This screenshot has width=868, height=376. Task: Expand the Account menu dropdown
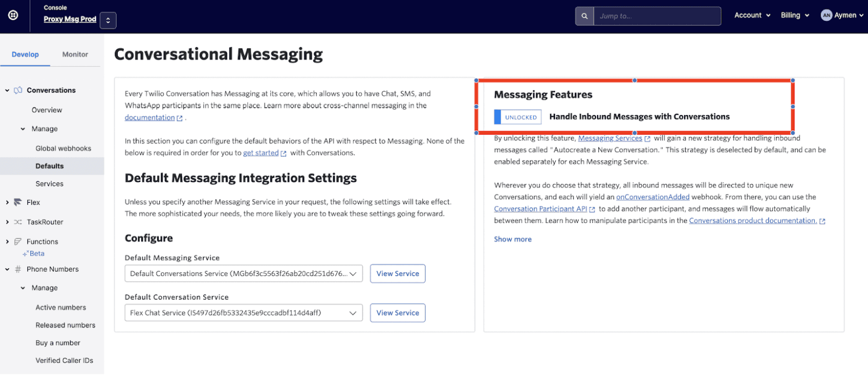pos(751,15)
